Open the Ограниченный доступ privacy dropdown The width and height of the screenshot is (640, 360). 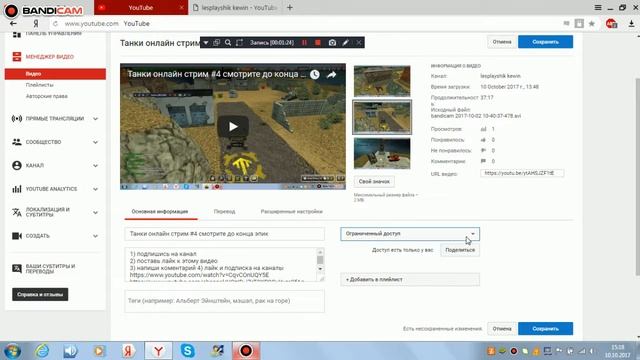point(410,234)
